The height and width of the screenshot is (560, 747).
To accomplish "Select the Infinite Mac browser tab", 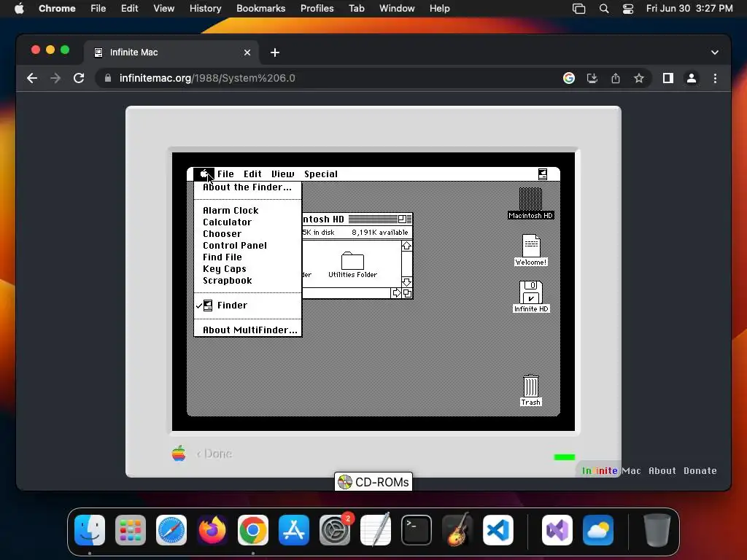I will pos(171,52).
